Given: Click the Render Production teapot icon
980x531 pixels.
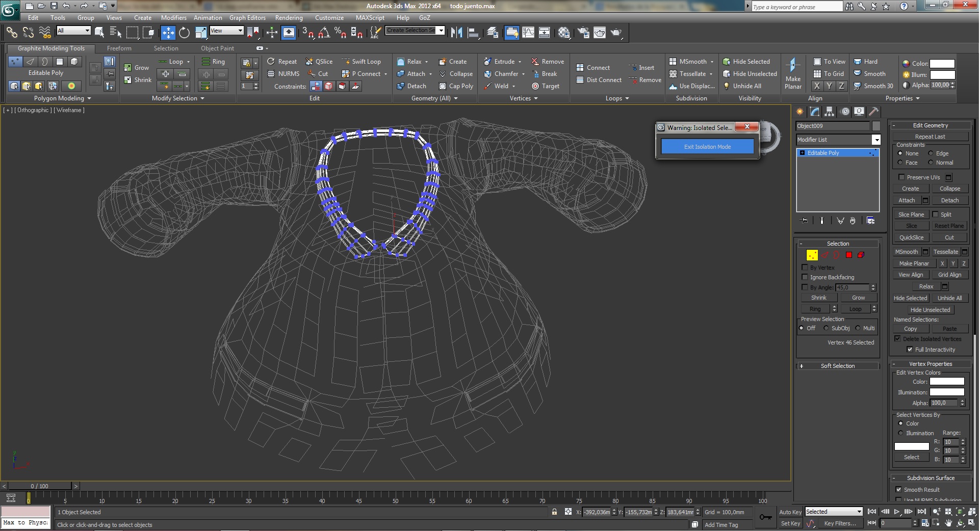Looking at the screenshot, I should point(616,33).
